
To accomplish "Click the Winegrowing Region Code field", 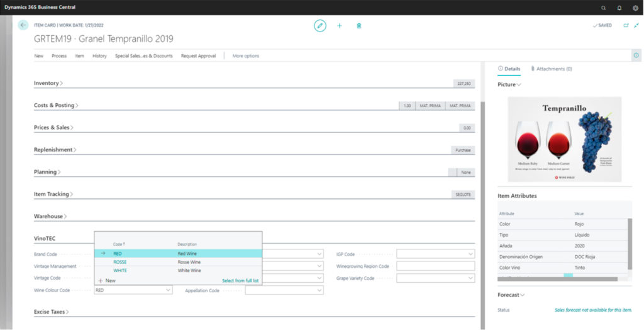I will click(435, 266).
